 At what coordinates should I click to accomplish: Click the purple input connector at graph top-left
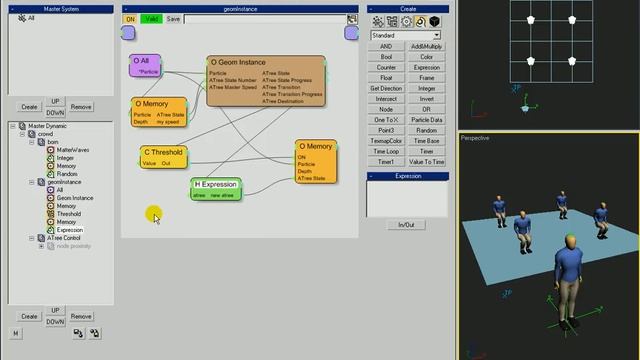tap(128, 33)
